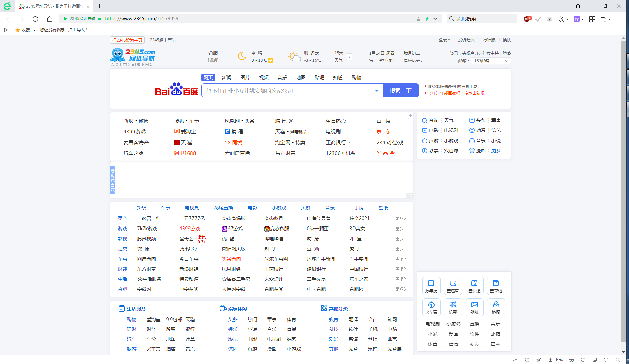Viewport: 629px width, 364px height.
Task: Toggle the sound speaker icon in status bar
Action: pos(606,360)
